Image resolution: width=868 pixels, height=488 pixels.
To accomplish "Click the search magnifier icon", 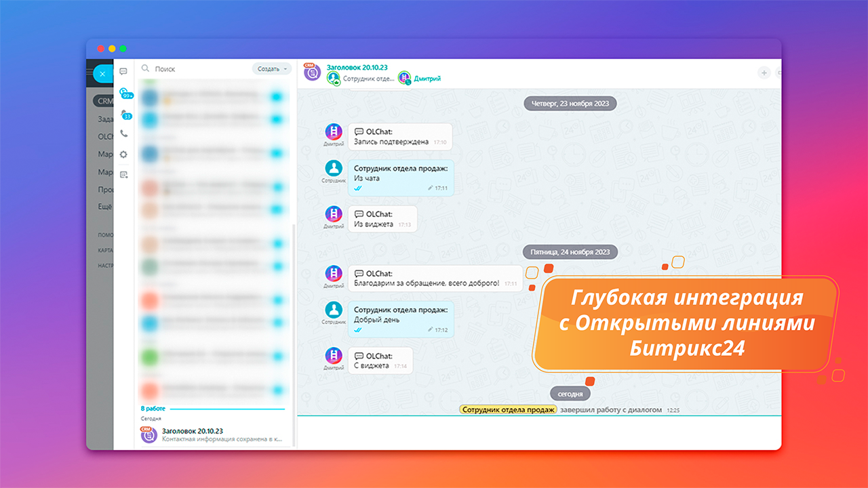I will click(x=145, y=69).
